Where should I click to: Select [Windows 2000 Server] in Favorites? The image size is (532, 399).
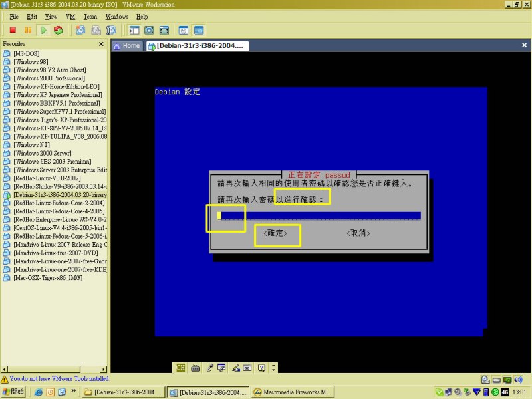click(42, 153)
